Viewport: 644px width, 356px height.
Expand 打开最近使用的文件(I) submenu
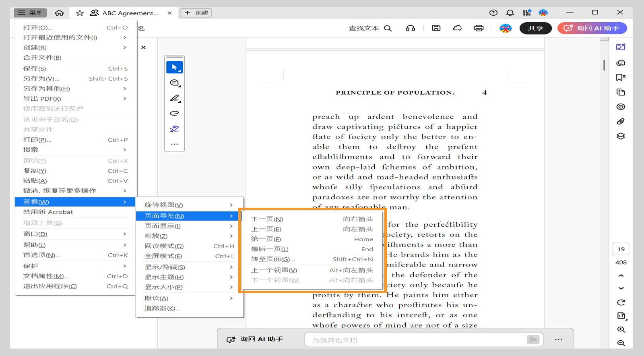pyautogui.click(x=75, y=37)
